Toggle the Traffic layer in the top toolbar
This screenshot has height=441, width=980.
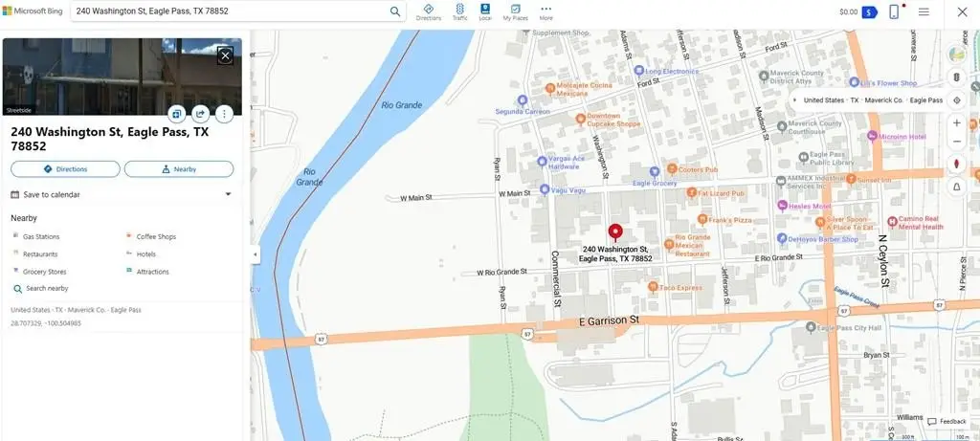(459, 11)
